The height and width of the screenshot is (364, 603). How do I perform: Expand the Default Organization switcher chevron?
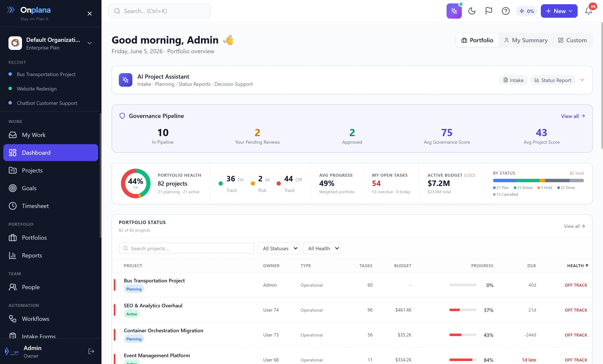(90, 43)
